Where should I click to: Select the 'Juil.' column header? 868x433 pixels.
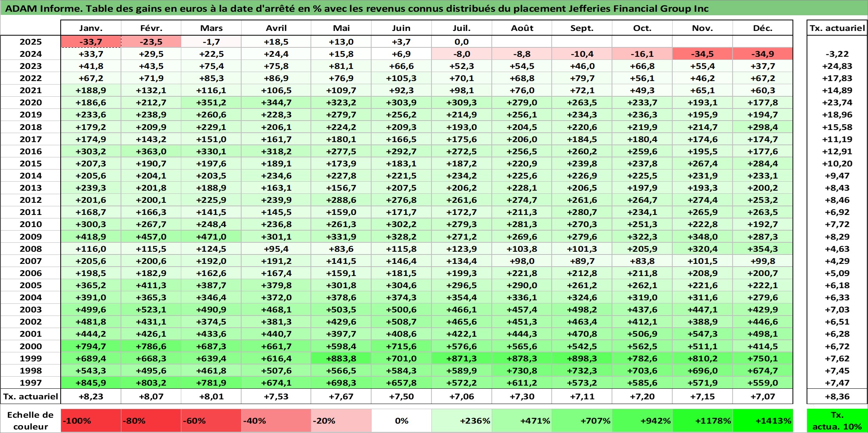(462, 28)
